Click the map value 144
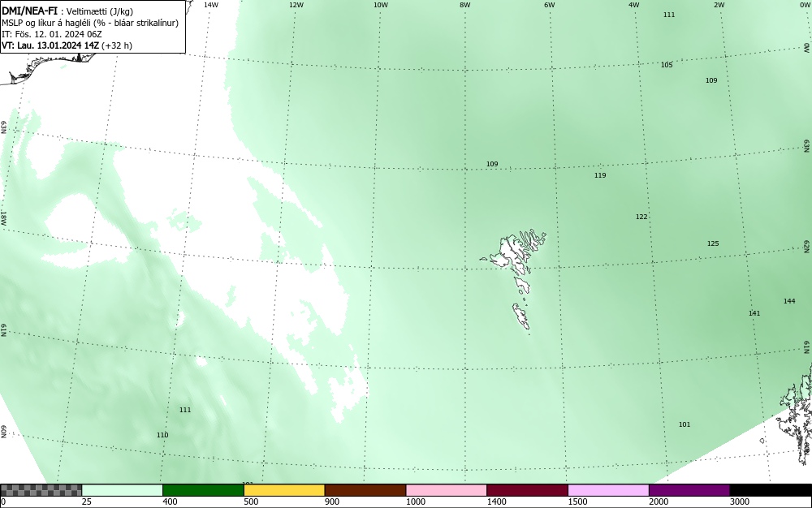Viewport: 812px width, 508px height. pos(789,301)
